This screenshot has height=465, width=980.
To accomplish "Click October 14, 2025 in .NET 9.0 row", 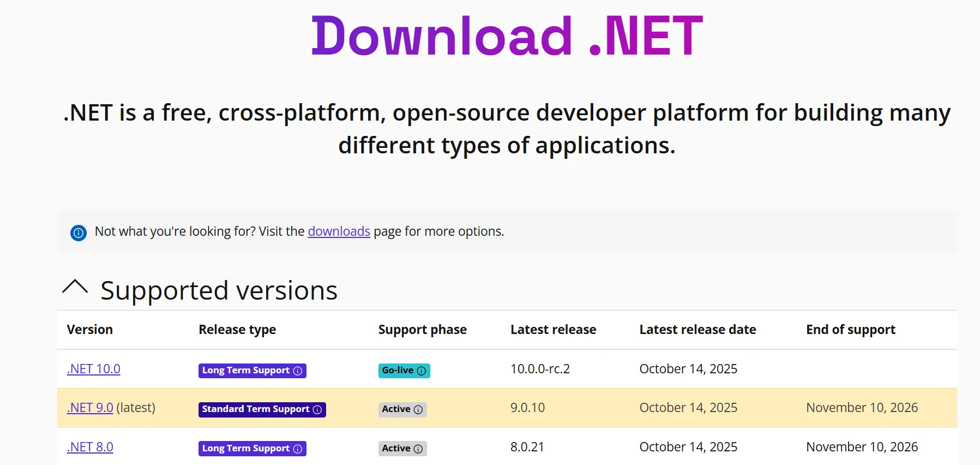I will [x=688, y=408].
